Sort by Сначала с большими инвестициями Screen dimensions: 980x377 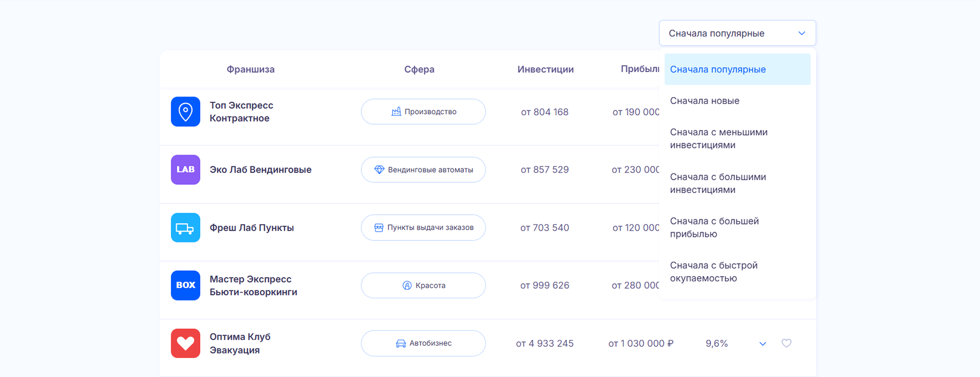(737, 183)
